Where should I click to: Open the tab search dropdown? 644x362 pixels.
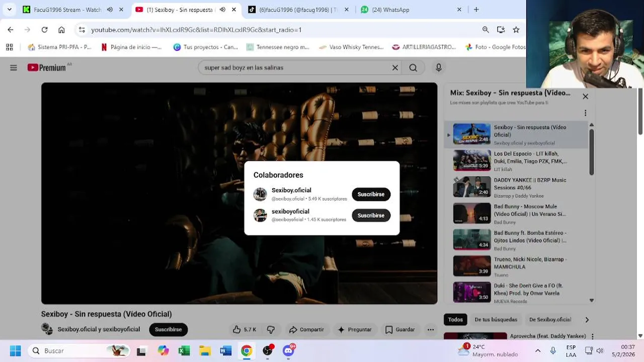(x=9, y=9)
